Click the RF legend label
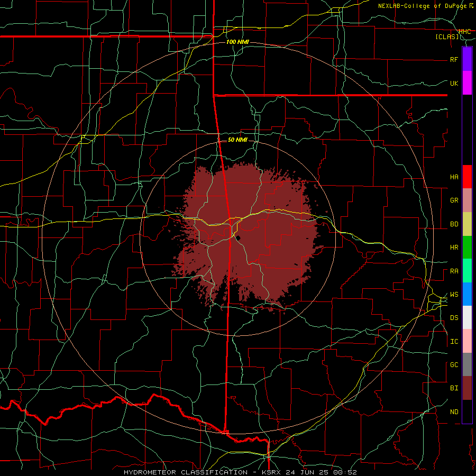 pos(454,59)
